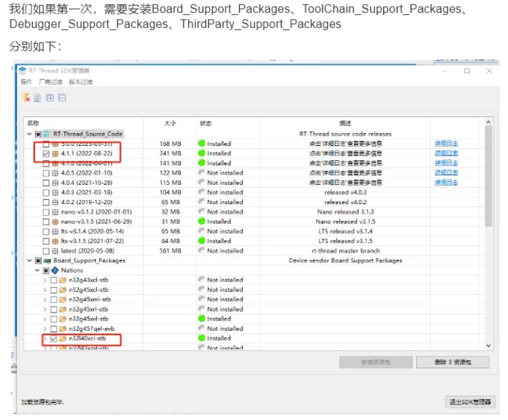Open 详细日志 link for 4.0.5 row

pos(446,172)
